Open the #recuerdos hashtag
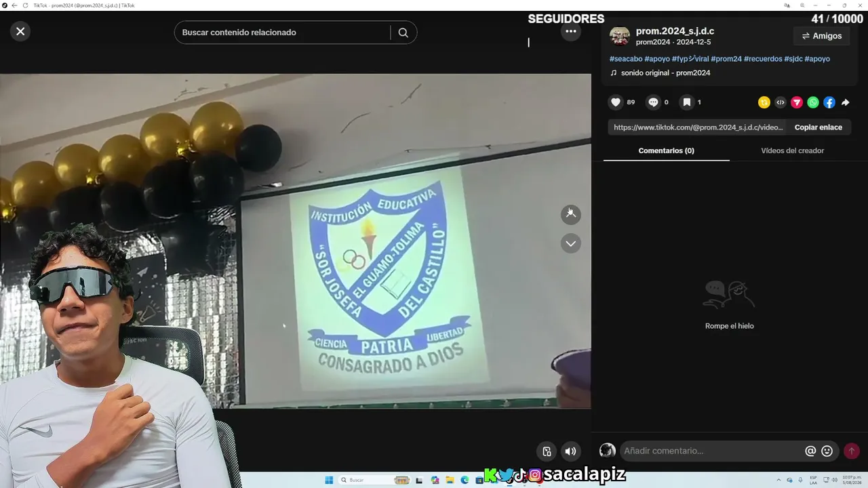The image size is (868, 488). (x=763, y=59)
